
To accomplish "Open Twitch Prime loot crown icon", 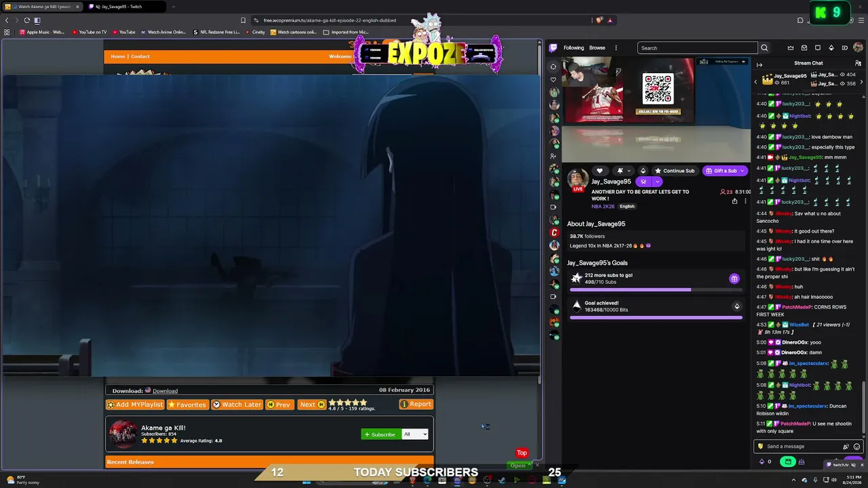I will click(791, 47).
